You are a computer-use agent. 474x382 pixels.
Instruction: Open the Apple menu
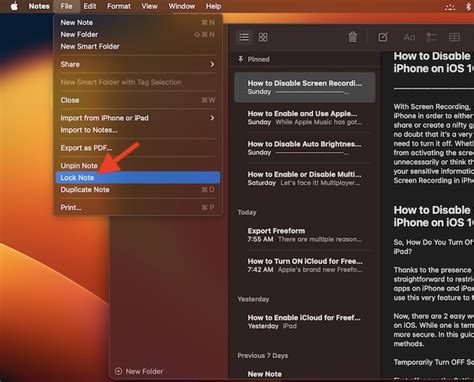pos(14,6)
